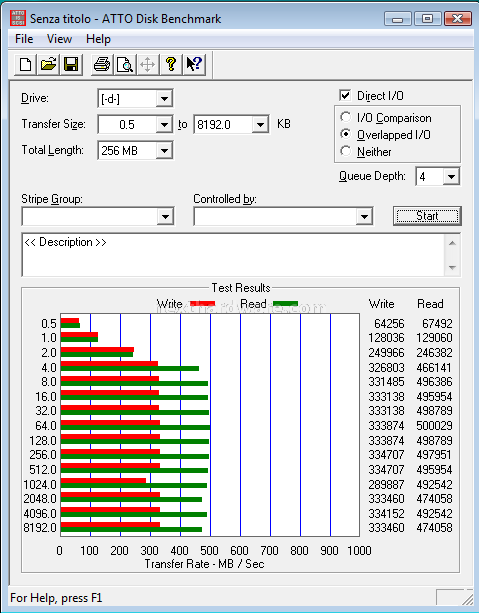This screenshot has width=479, height=613.
Task: Click the ATTO application icon in title bar
Action: coord(18,18)
